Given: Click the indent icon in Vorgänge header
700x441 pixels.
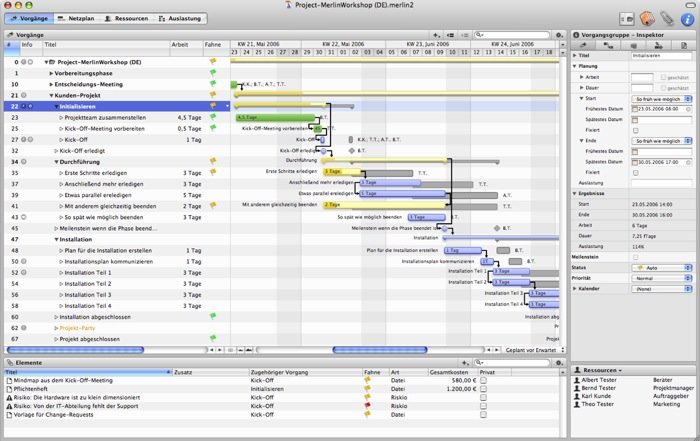Looking at the screenshot, I should pyautogui.click(x=465, y=35).
